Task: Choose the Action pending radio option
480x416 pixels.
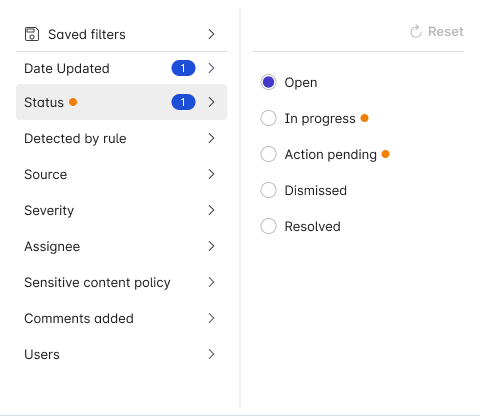Action: [x=268, y=154]
